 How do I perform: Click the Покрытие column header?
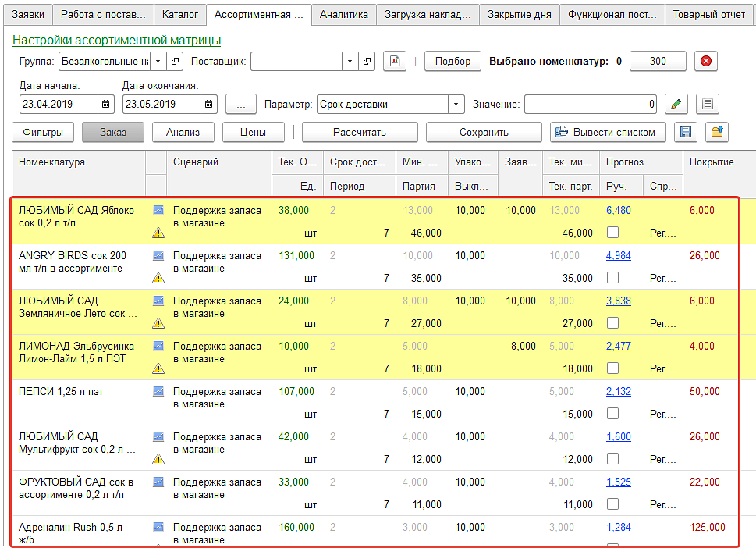point(719,173)
